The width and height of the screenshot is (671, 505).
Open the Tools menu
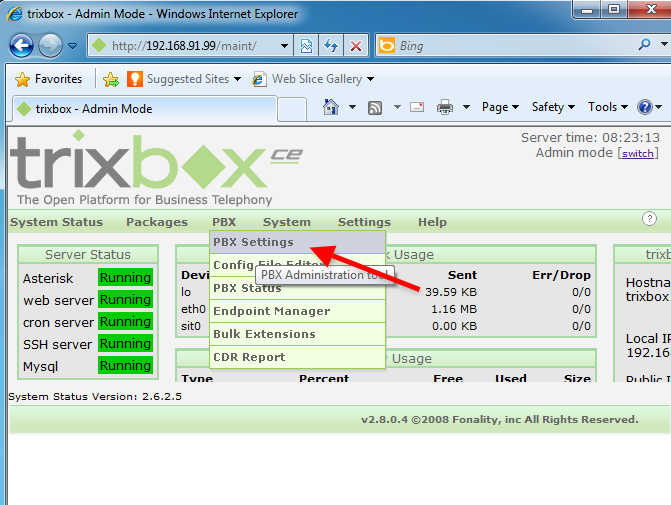pyautogui.click(x=608, y=107)
